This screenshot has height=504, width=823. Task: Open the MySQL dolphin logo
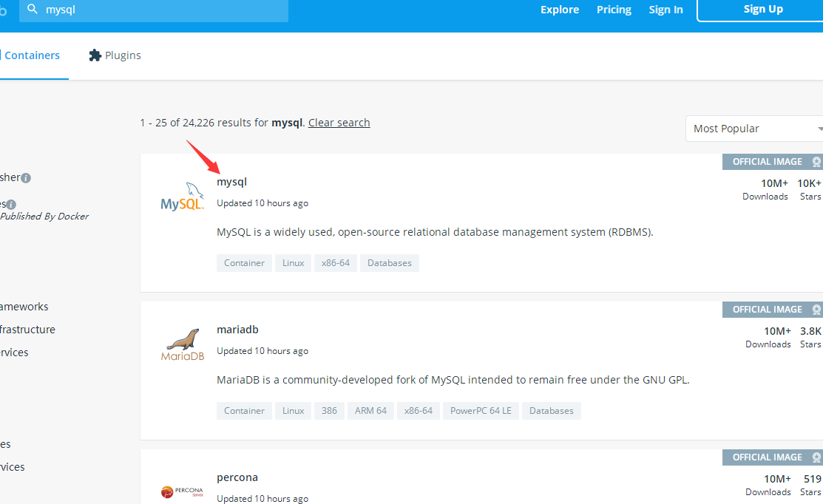point(182,197)
